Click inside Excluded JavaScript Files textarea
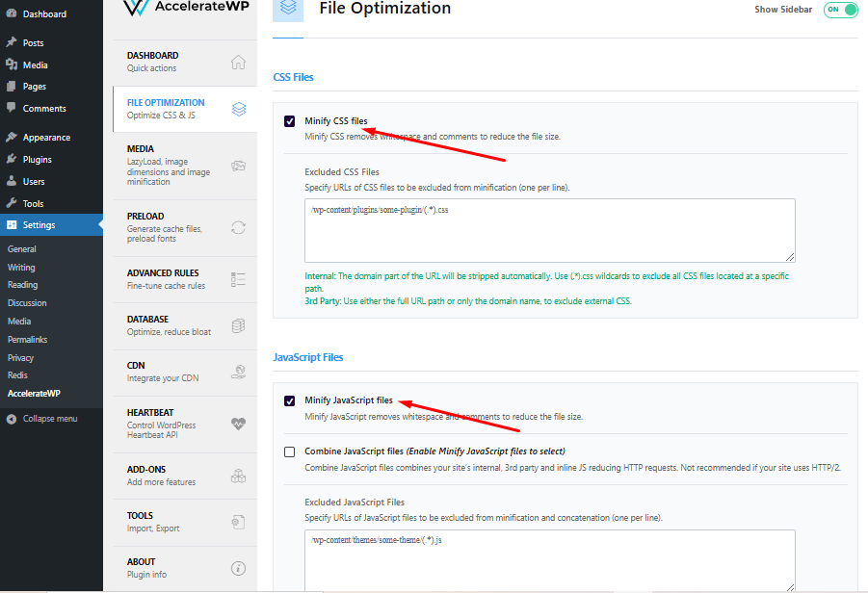868x593 pixels. (x=550, y=561)
